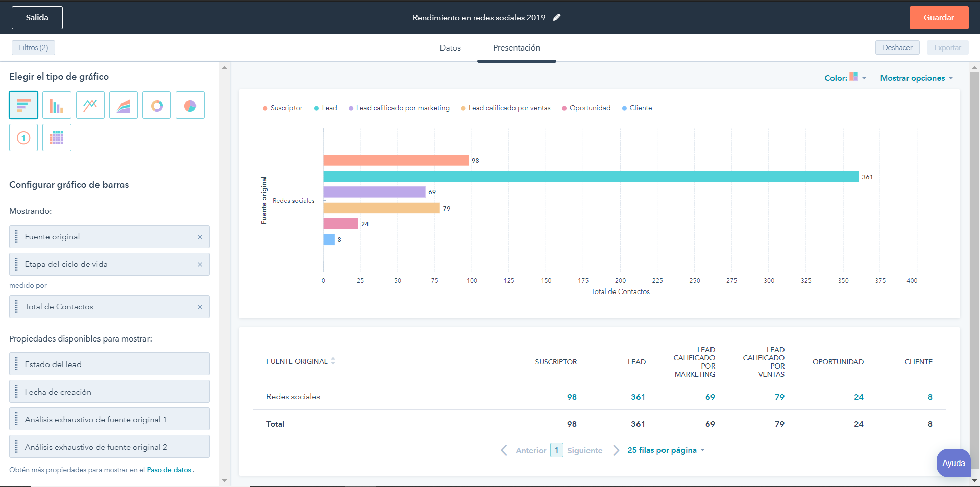Remove Etapa del ciclo de vida property
Image resolution: width=980 pixels, height=487 pixels.
[x=200, y=264]
